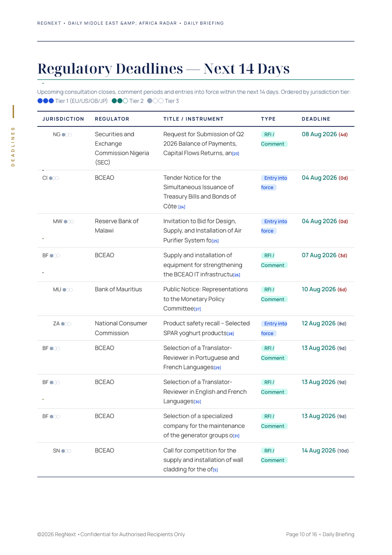The image size is (392, 555).
Task: Click 'RFI / Comment' badge in the NG row
Action: tap(274, 139)
